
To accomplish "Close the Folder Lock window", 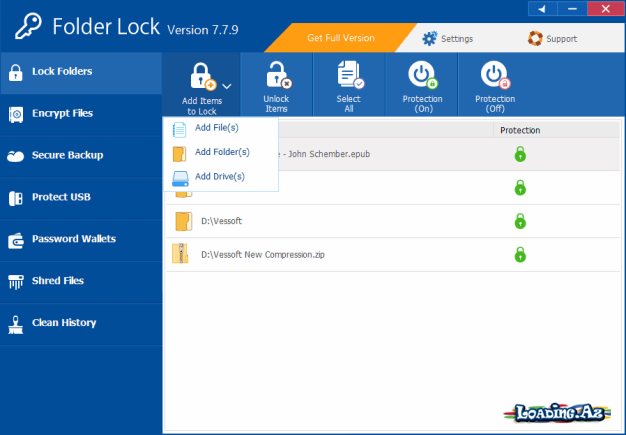I will [x=606, y=9].
